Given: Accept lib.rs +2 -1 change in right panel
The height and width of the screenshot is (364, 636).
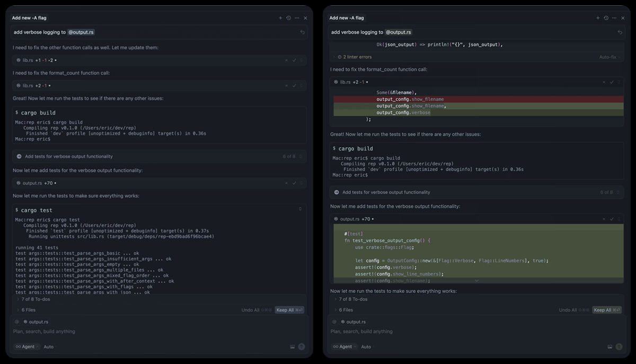Looking at the screenshot, I should coord(612,82).
